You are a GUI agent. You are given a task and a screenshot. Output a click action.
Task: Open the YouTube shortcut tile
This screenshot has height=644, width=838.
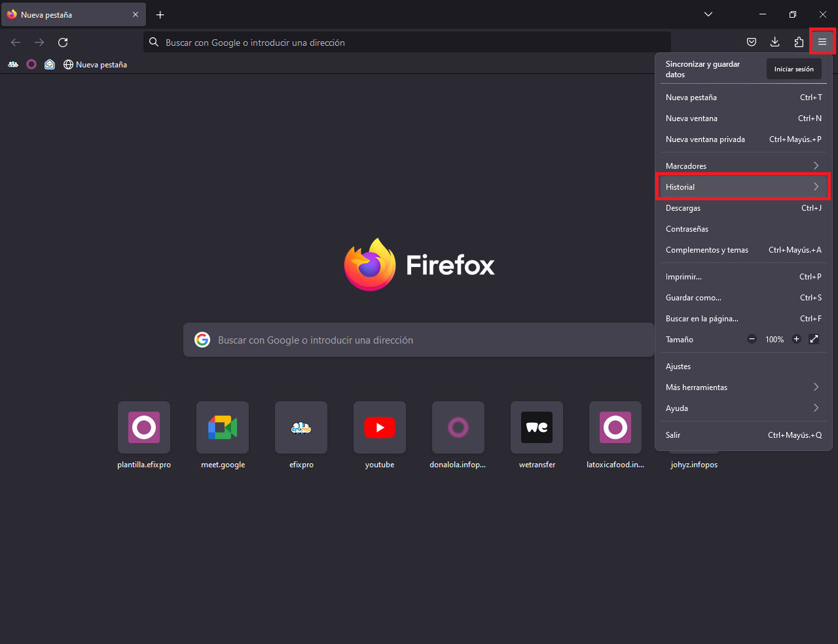[380, 427]
